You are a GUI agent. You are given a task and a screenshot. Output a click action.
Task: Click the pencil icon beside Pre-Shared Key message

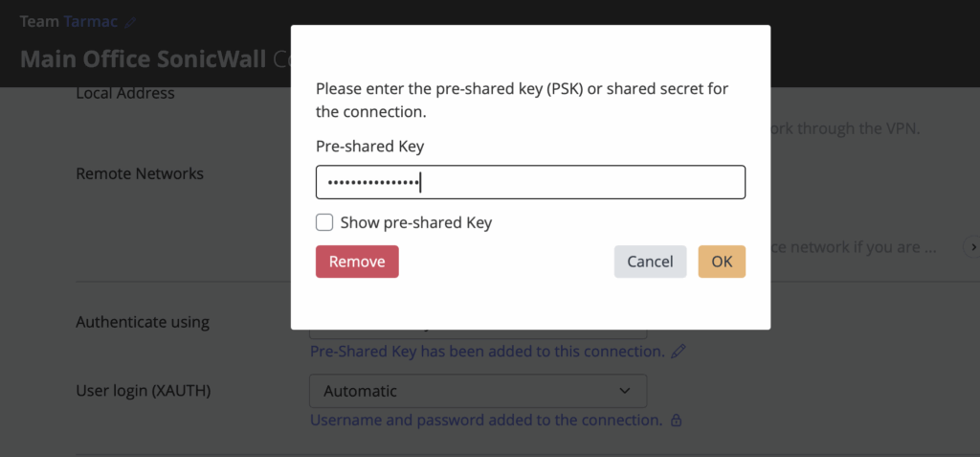[679, 352]
